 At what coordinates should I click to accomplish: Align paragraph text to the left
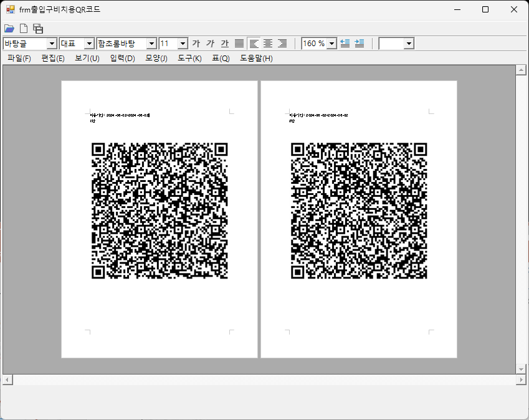tap(254, 43)
